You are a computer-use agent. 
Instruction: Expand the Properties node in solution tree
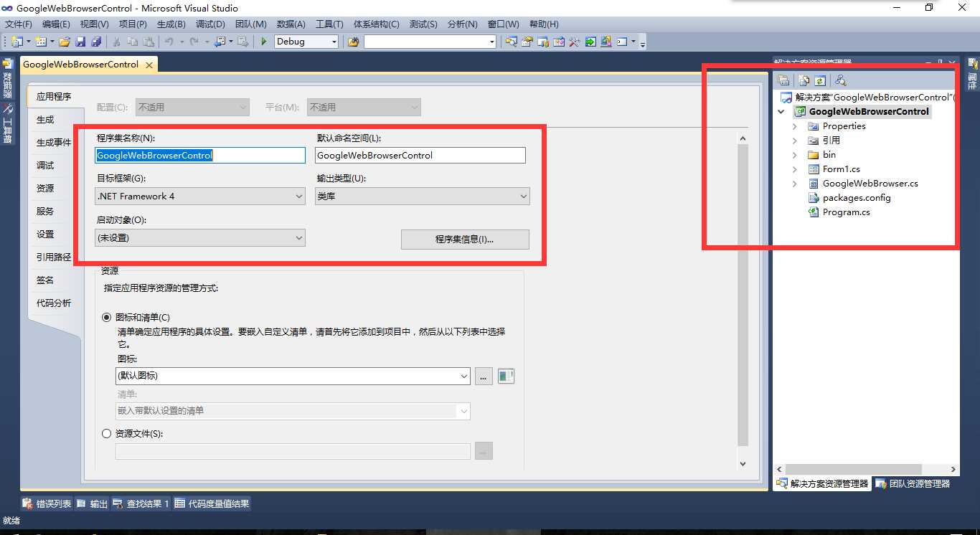point(795,126)
